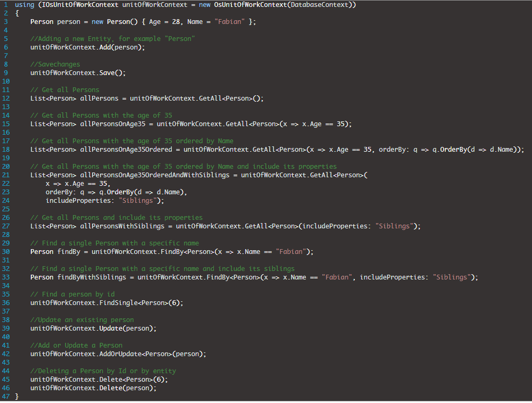This screenshot has height=403, width=532.
Task: Click "x => x.Age == 35," on line 22
Action: [x=78, y=184]
